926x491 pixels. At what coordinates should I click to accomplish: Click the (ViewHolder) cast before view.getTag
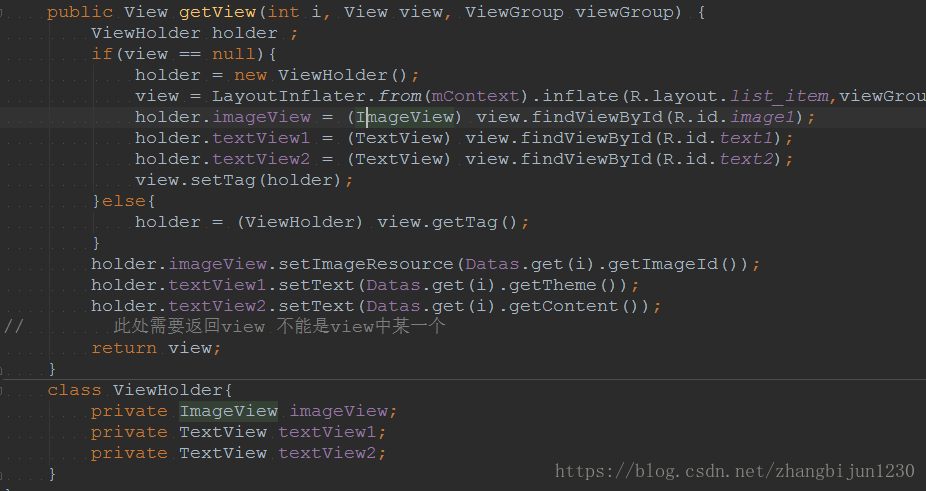(300, 222)
